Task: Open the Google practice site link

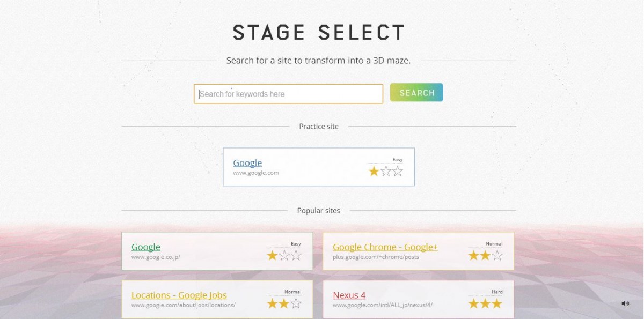Action: 247,163
